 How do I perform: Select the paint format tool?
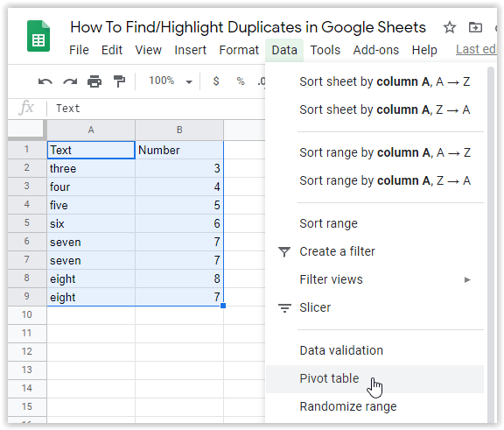pos(119,81)
